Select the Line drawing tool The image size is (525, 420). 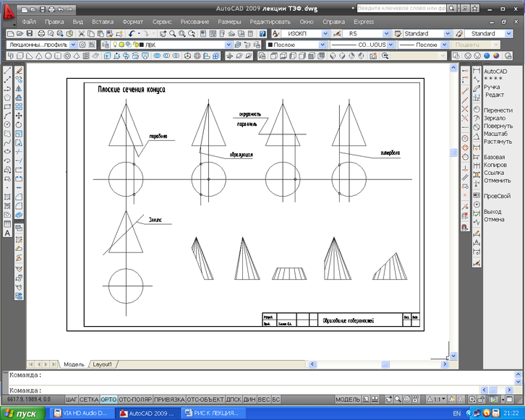(7, 71)
